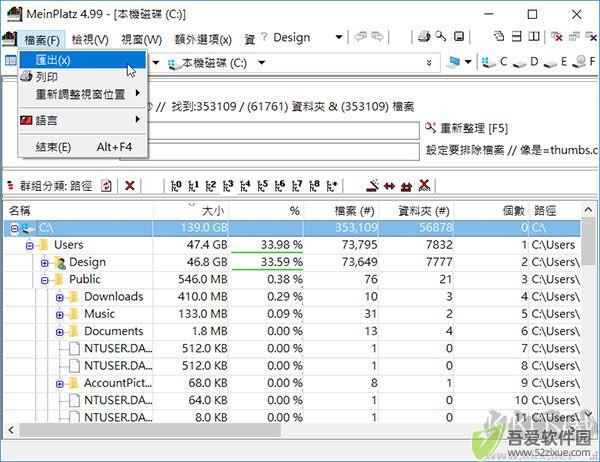
Task: Collapse the Public folder node
Action: coord(44,280)
